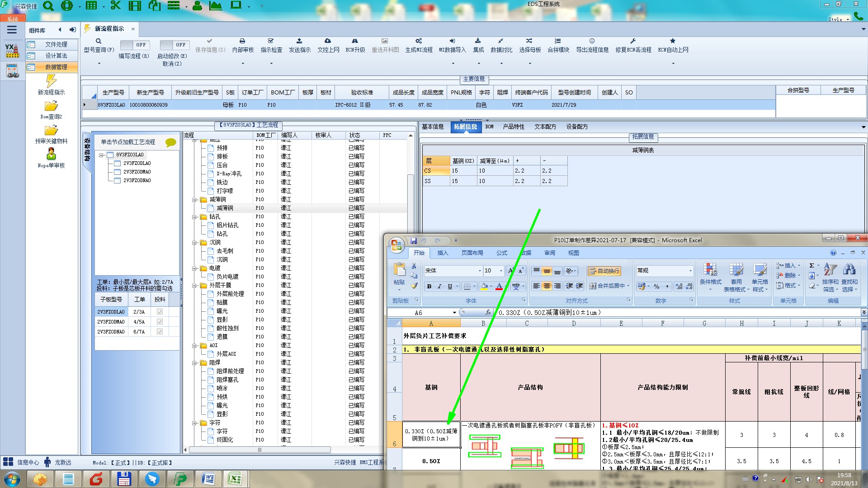
Task: Collapse the 减薄铜 folder node
Action: click(195, 200)
